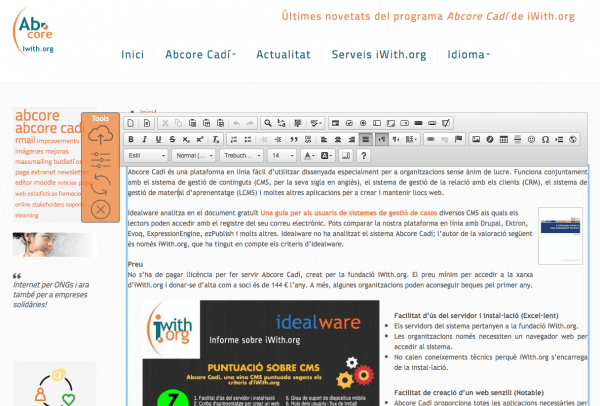This screenshot has width=600, height=406.
Task: Open the font size 14 dropdown
Action: (x=282, y=156)
